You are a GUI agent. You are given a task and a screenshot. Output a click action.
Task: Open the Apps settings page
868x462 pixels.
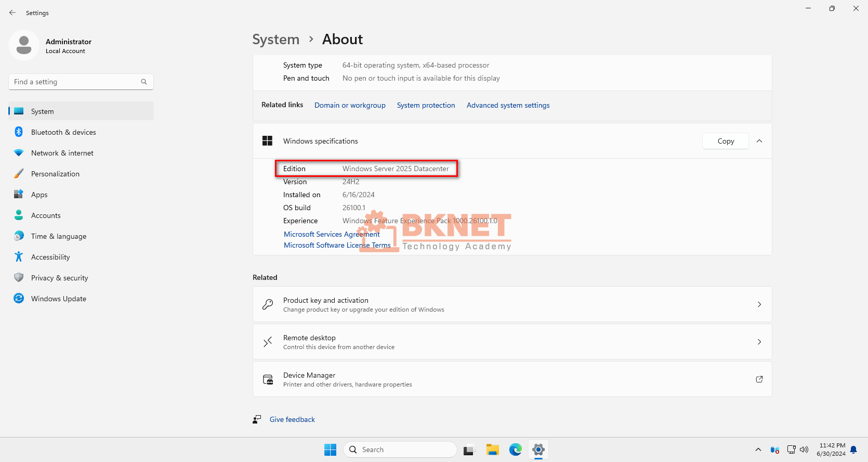pyautogui.click(x=81, y=195)
